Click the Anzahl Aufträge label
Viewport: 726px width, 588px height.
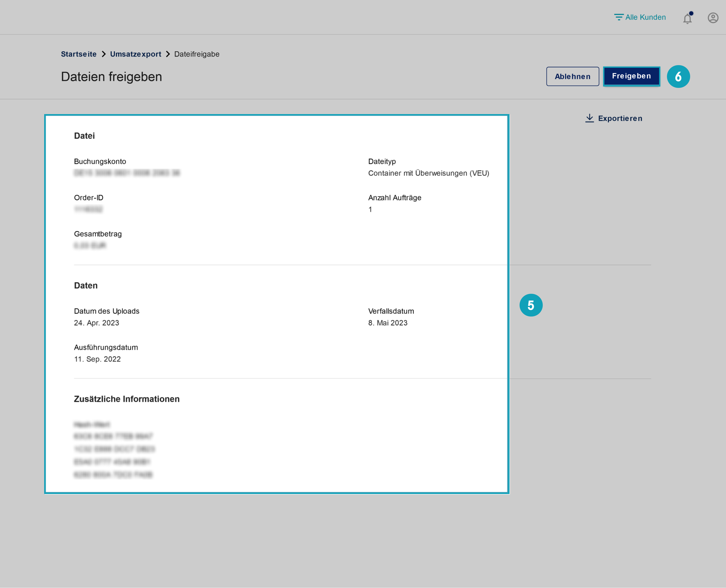pyautogui.click(x=395, y=198)
